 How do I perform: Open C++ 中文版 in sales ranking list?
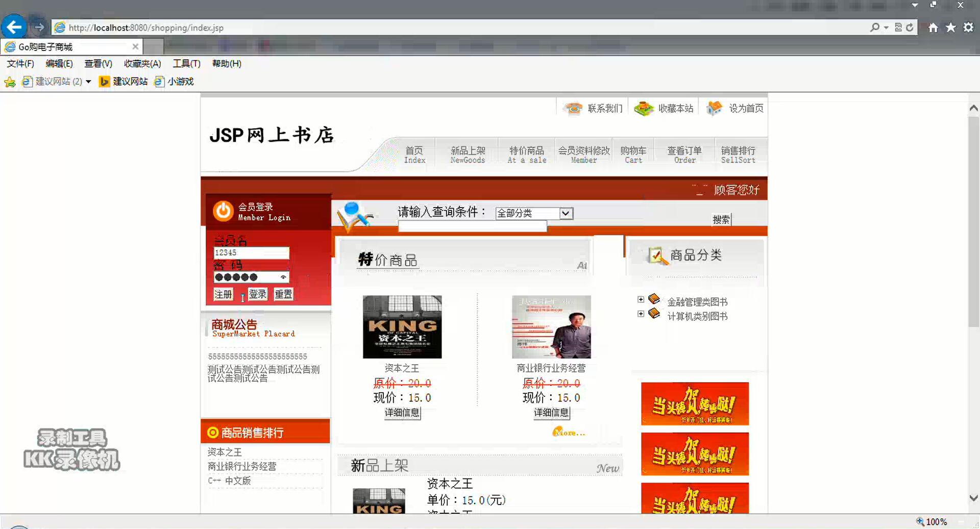[x=229, y=481]
